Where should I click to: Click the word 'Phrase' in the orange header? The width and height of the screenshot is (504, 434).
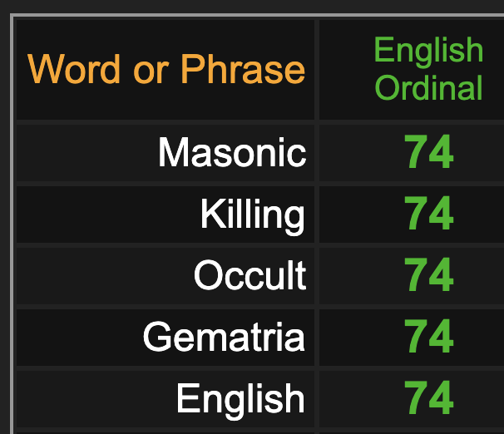(x=243, y=68)
